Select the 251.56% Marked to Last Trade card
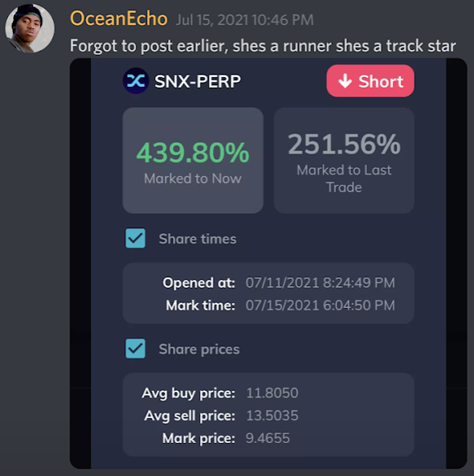This screenshot has height=476, width=474. (x=344, y=160)
